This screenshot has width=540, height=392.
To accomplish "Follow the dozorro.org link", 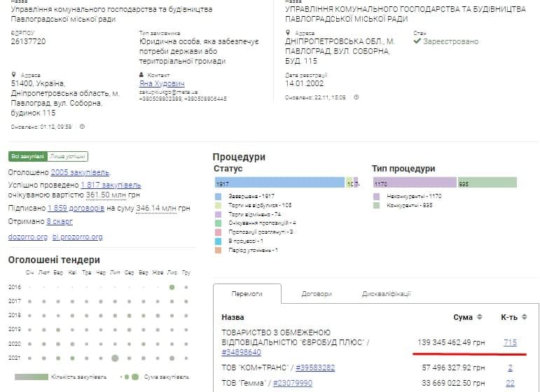I will click(x=28, y=237).
